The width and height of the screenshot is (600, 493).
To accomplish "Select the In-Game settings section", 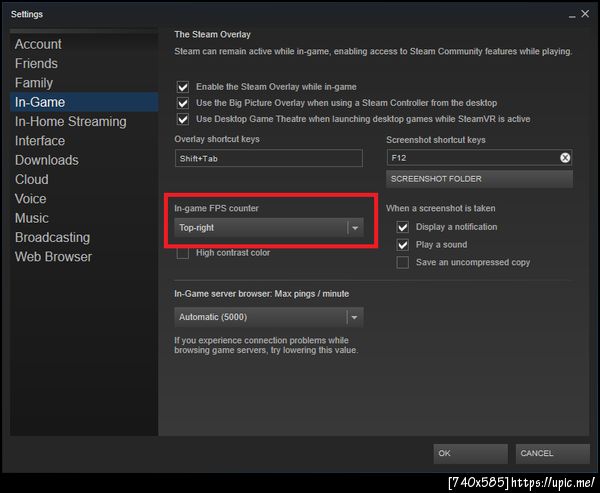I will [x=84, y=102].
